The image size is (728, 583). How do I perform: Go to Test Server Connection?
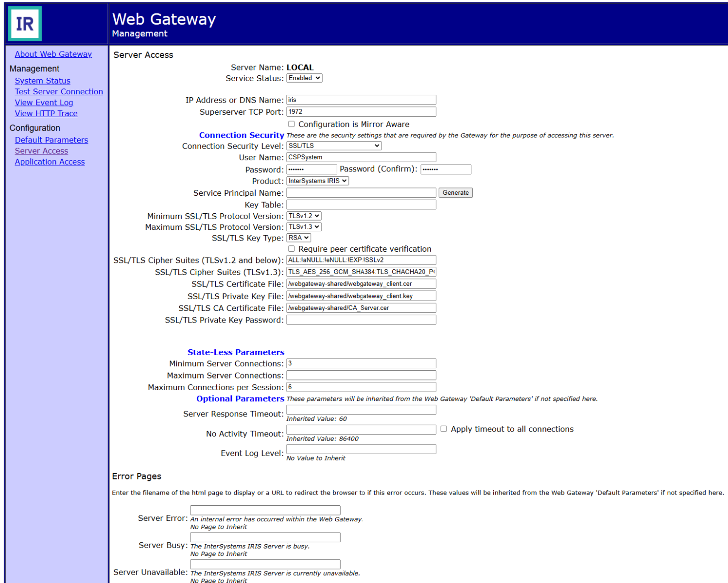tap(59, 91)
